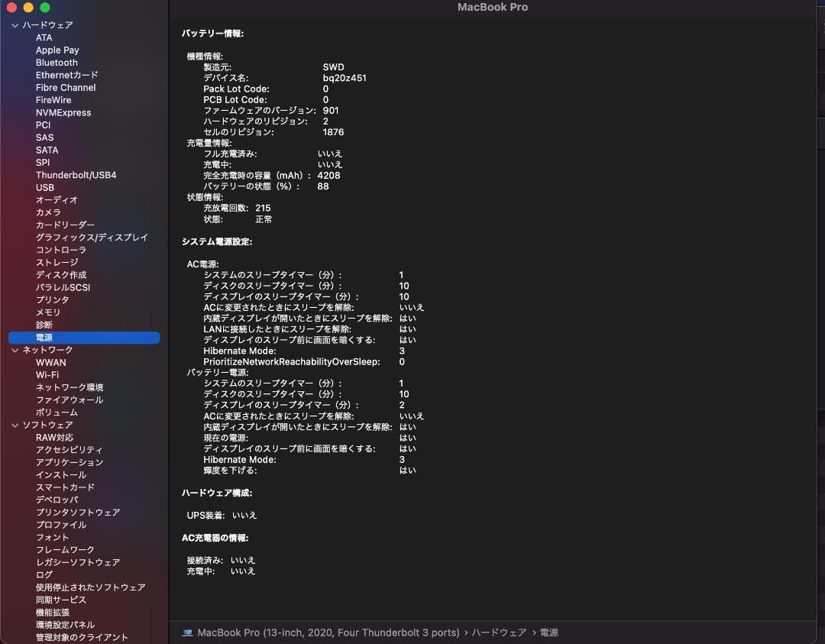This screenshot has height=644, width=825.
Task: Collapse the ソフトウェア section chevron
Action: click(15, 425)
